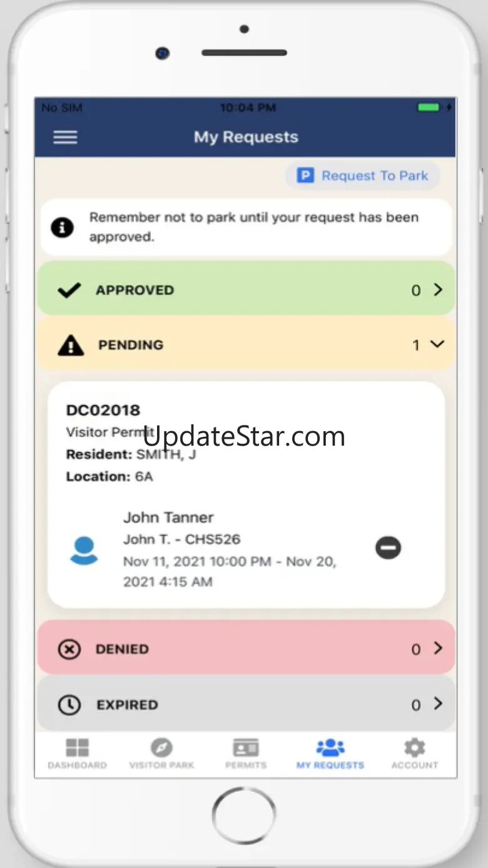Cancel John Tanner's request with minus icon
Image resolution: width=488 pixels, height=868 pixels.
tap(388, 548)
